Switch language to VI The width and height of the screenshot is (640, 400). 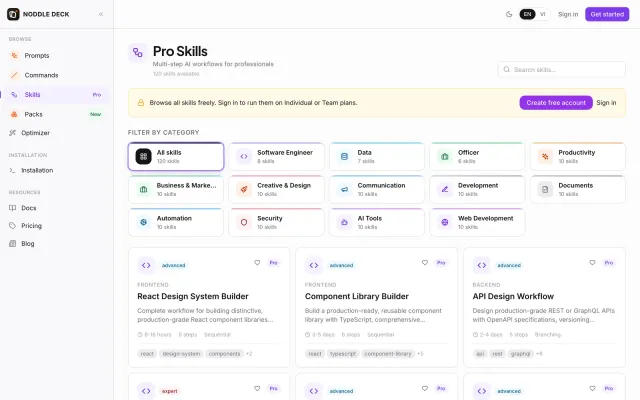(x=542, y=14)
